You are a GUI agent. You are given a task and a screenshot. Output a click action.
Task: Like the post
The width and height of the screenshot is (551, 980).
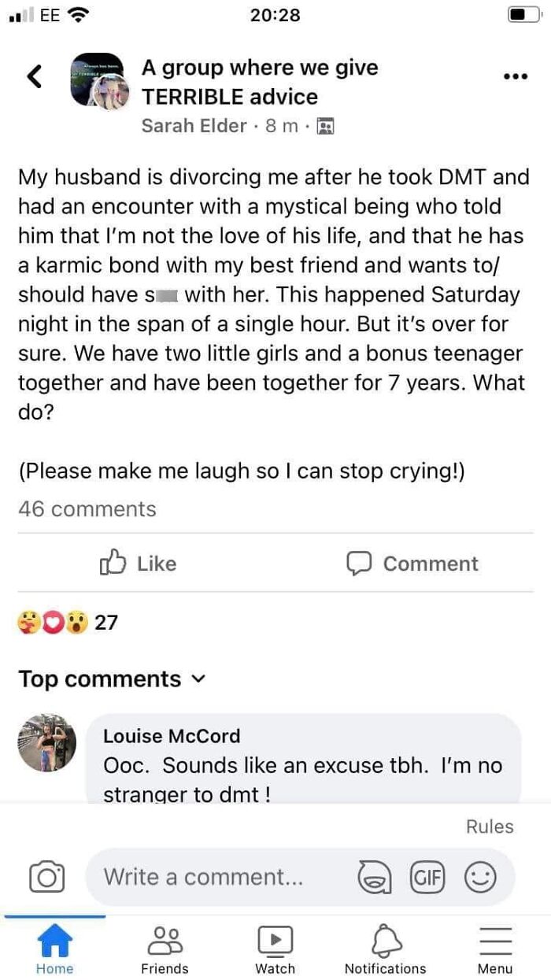(x=139, y=564)
